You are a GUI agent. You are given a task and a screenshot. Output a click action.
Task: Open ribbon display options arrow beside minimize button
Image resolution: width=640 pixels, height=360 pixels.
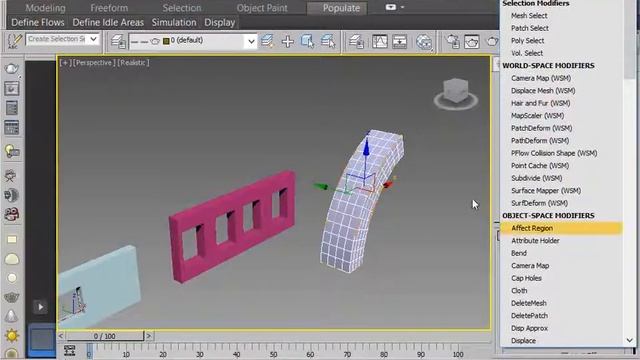(402, 7)
